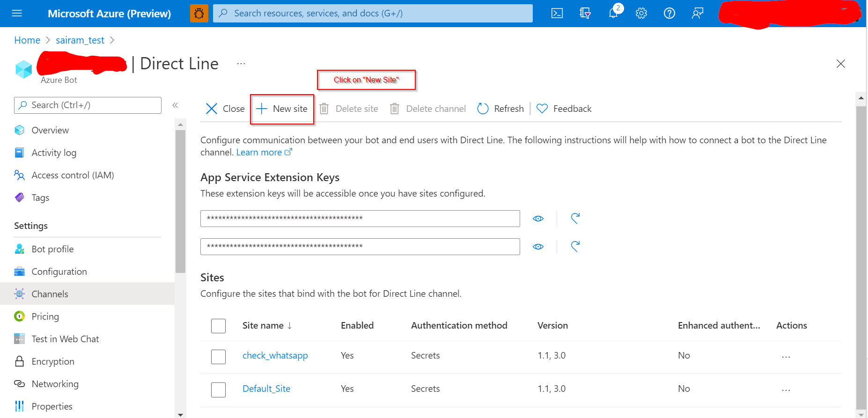This screenshot has width=868, height=418.
Task: Go to Home breadcrumb
Action: (27, 40)
